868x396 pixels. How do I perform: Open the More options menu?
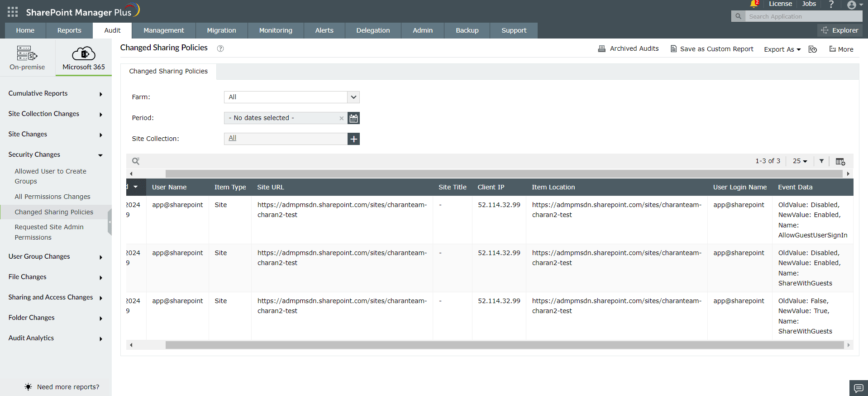tap(841, 49)
